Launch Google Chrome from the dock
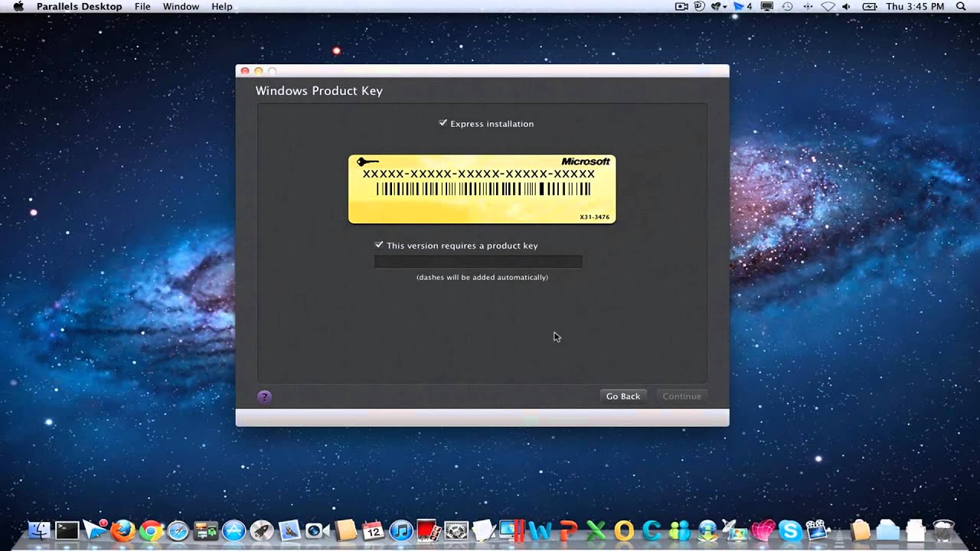Screen dimensions: 980x551 pyautogui.click(x=151, y=530)
